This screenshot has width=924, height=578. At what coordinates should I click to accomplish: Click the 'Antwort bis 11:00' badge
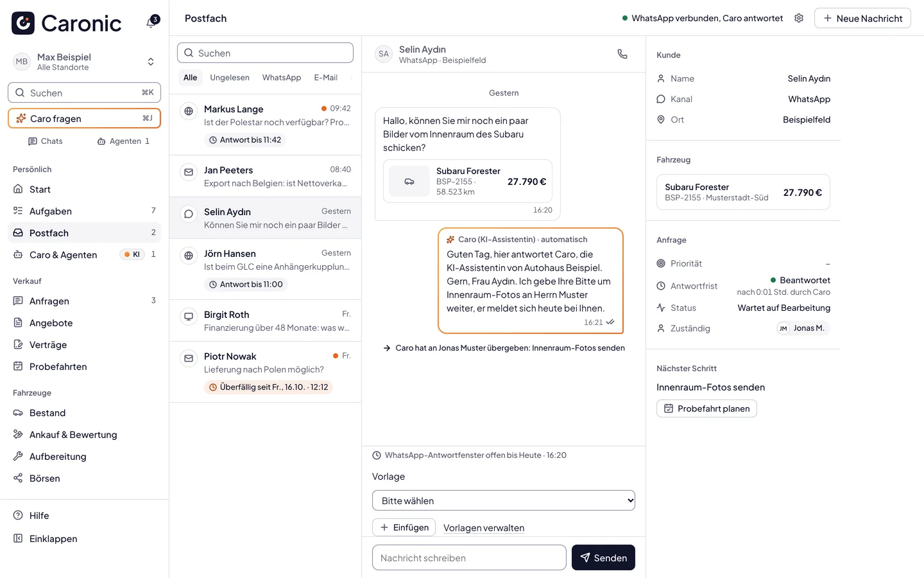[246, 285]
